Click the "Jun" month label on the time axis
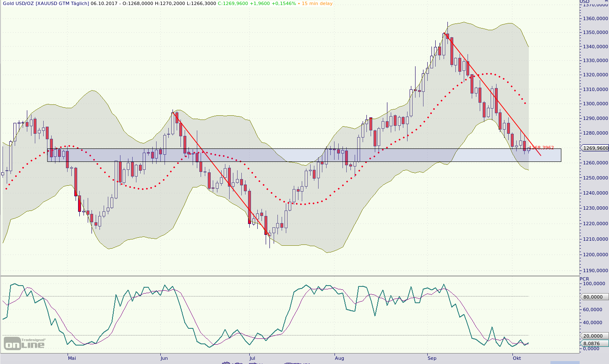 click(164, 358)
